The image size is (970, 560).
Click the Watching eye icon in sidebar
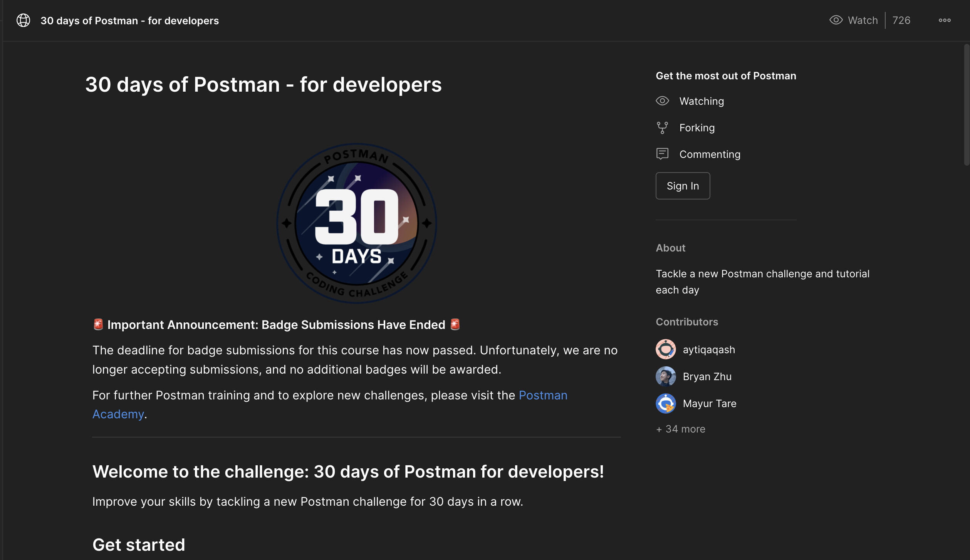pyautogui.click(x=662, y=101)
